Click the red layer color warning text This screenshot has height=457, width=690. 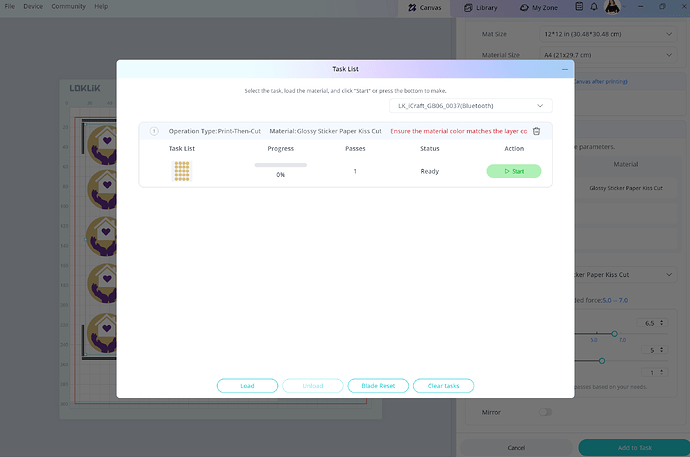(x=459, y=131)
